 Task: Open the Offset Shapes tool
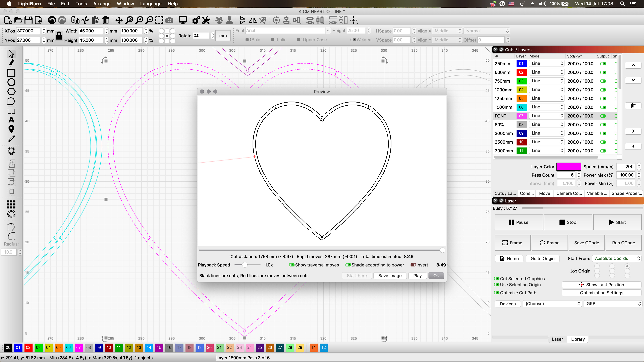(x=11, y=151)
